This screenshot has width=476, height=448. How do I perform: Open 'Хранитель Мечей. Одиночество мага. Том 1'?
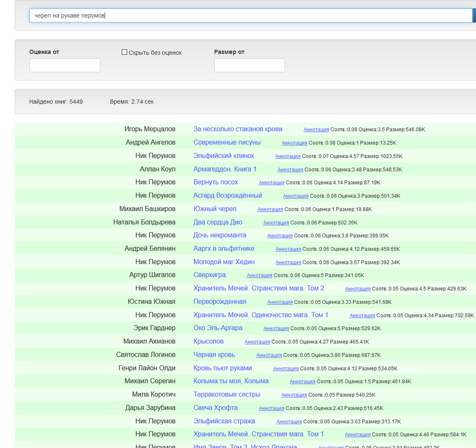click(261, 315)
